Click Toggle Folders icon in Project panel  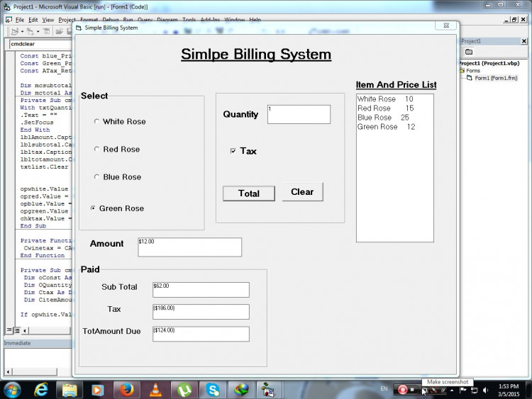click(x=469, y=52)
